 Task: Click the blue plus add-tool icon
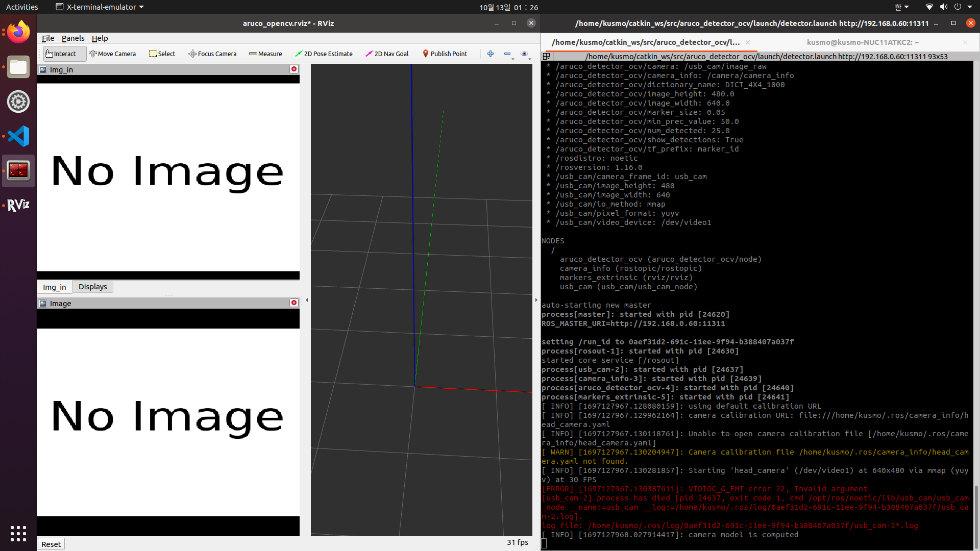coord(491,54)
